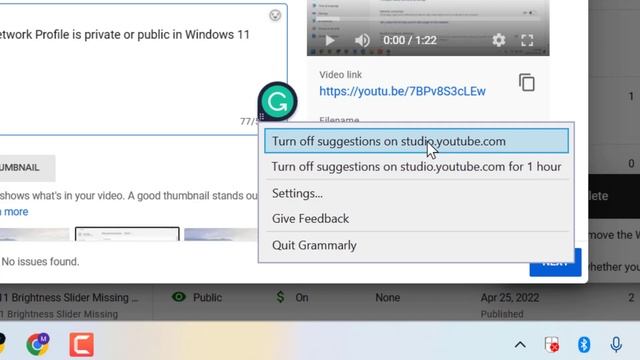Click the emoji icon in title field
The width and height of the screenshot is (640, 360).
(275, 16)
